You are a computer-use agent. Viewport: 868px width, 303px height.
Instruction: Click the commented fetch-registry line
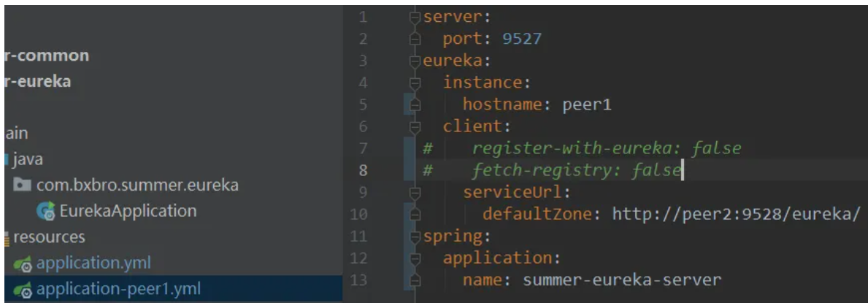tap(551, 171)
